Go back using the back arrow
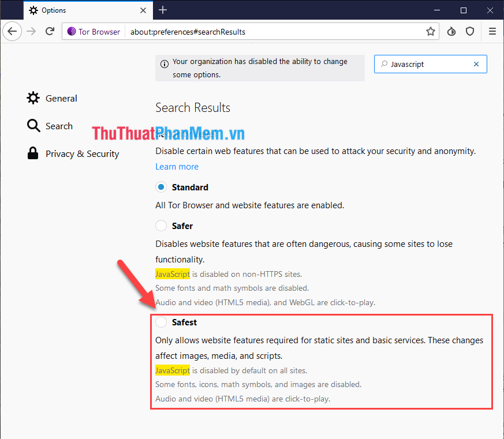The height and width of the screenshot is (439, 504). point(12,31)
